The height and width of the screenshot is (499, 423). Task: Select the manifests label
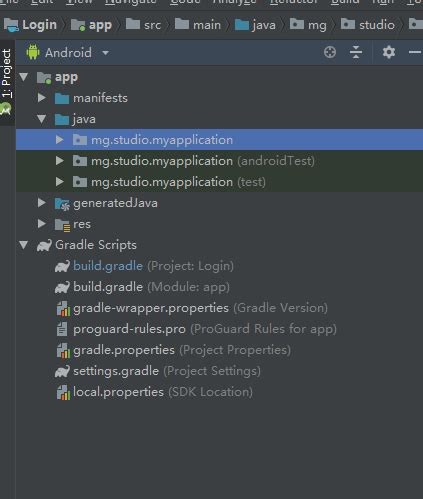tap(100, 98)
